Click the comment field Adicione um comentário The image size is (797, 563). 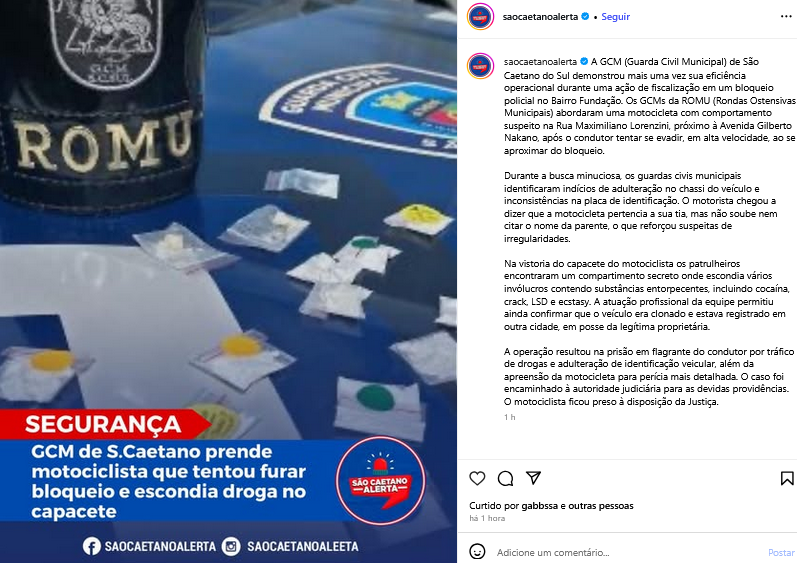553,552
